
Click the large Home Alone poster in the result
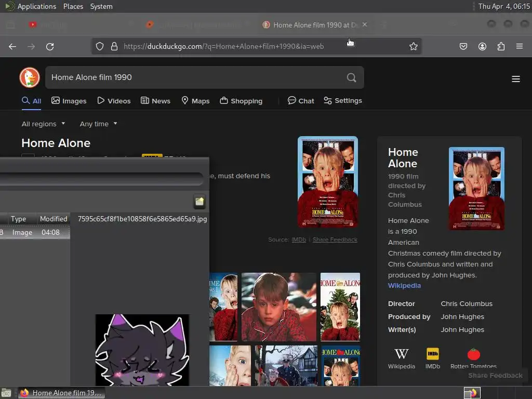[x=328, y=182]
